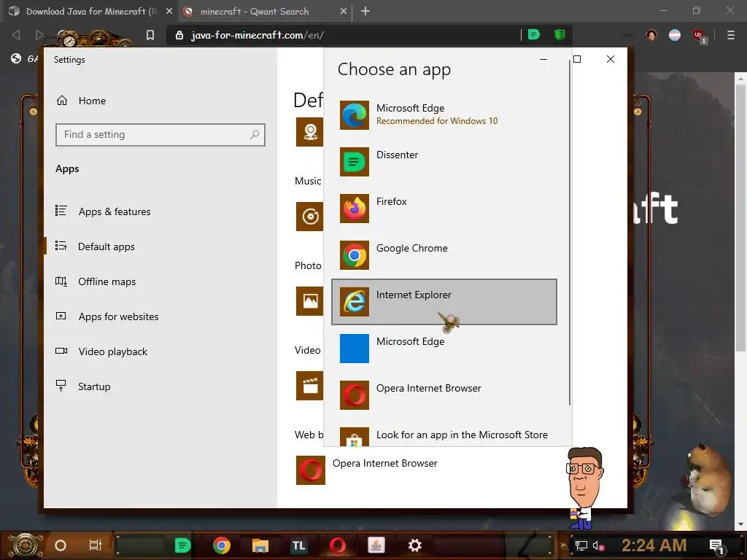Image resolution: width=747 pixels, height=560 pixels.
Task: Click the green shield icon in address bar
Action: pyautogui.click(x=560, y=34)
